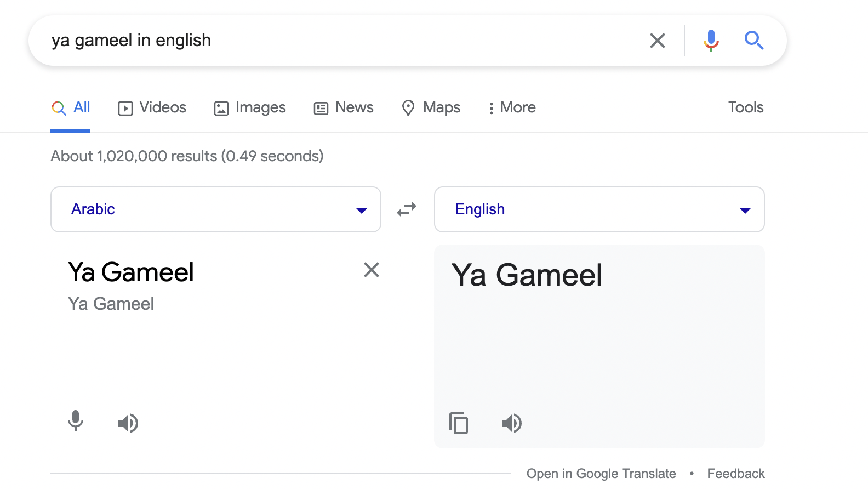This screenshot has height=489, width=868.
Task: Open the Arabic source language dropdown
Action: [216, 209]
